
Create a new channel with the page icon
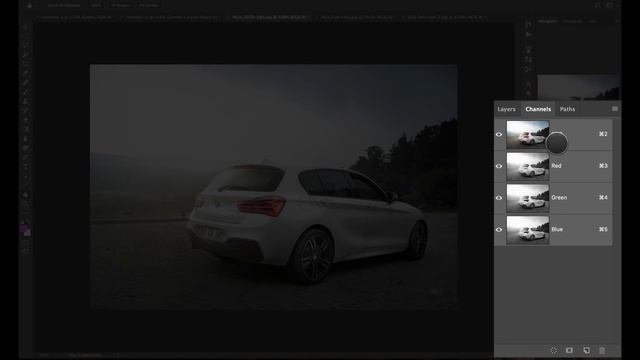[x=587, y=350]
